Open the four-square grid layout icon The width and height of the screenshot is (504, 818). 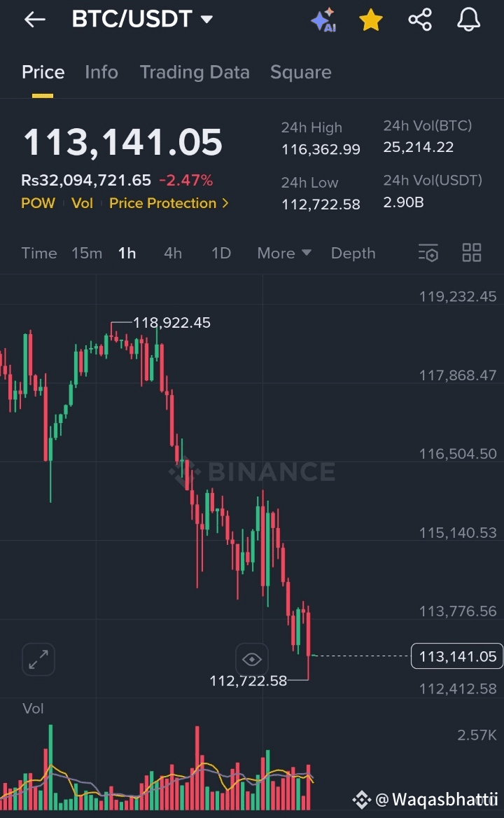pos(472,253)
